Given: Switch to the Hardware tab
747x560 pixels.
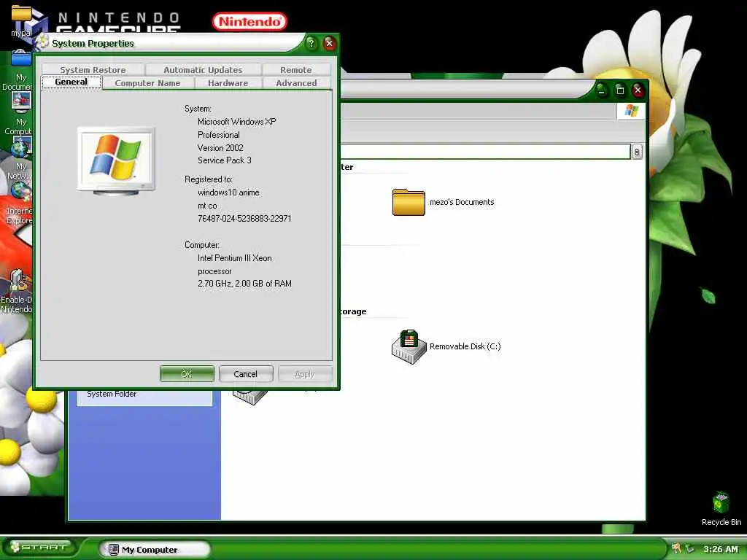Looking at the screenshot, I should (x=228, y=83).
